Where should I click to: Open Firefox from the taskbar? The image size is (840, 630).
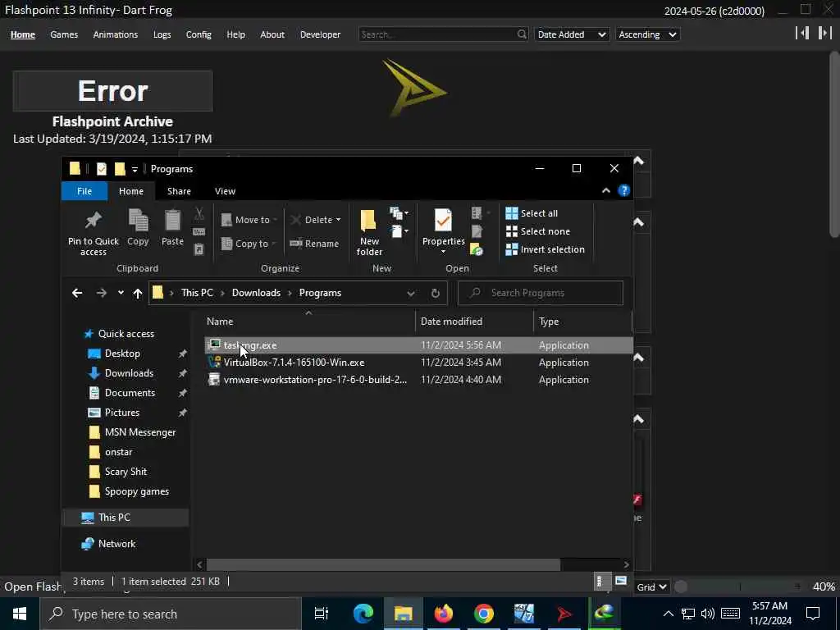444,614
